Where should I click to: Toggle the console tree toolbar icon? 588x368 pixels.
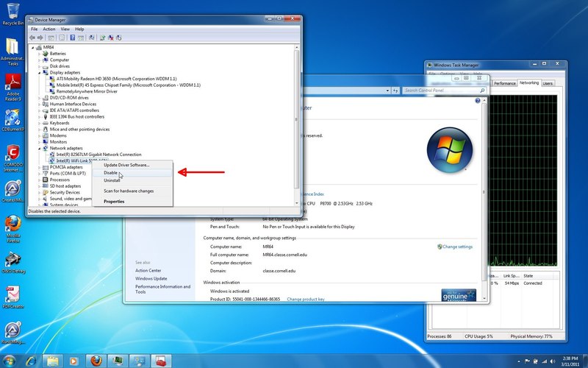[51, 38]
